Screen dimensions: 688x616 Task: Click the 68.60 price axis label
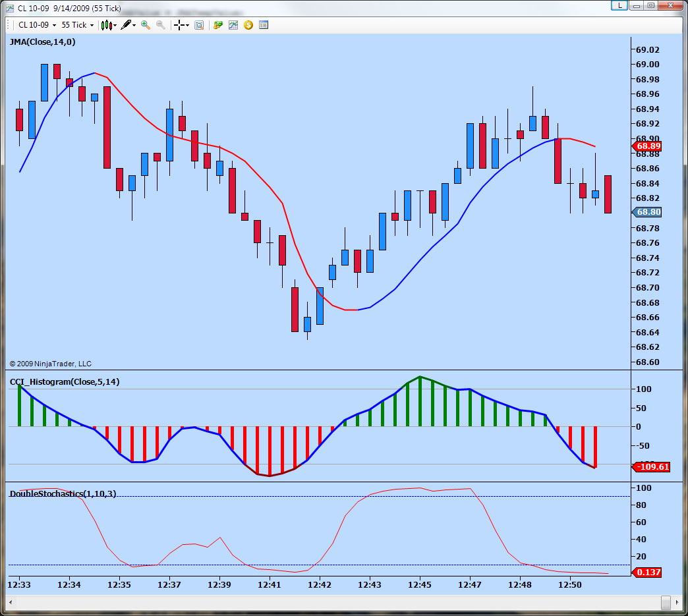tap(648, 362)
